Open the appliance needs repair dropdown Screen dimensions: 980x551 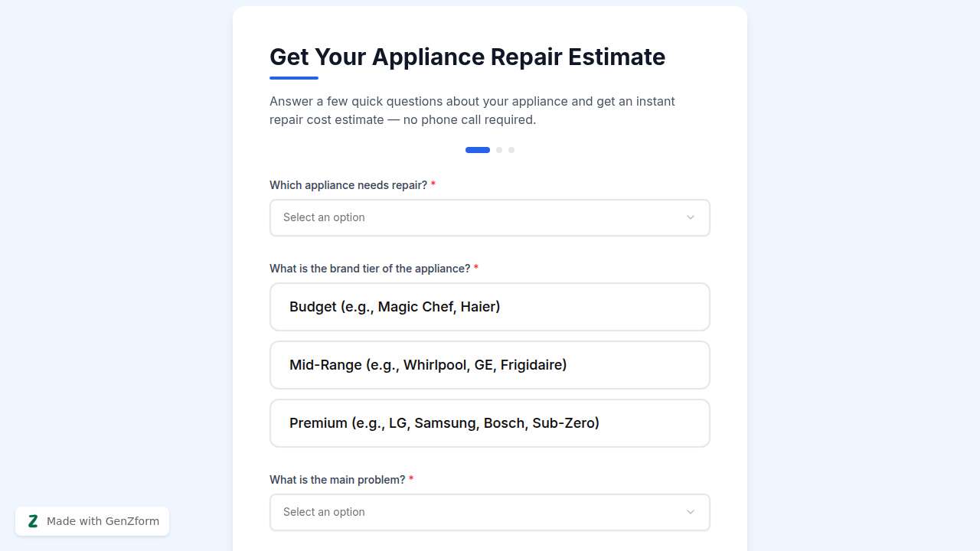(490, 217)
